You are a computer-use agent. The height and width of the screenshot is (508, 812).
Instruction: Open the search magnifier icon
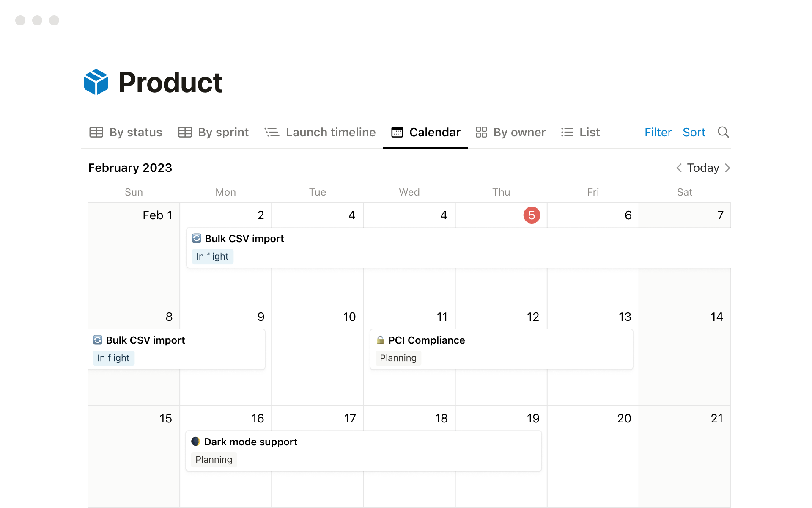point(723,133)
